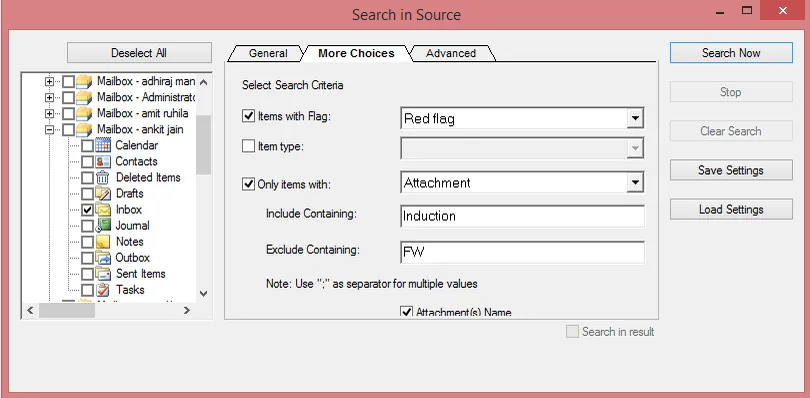Click the tree scroll right arrow
The width and height of the screenshot is (810, 398).
[x=186, y=310]
